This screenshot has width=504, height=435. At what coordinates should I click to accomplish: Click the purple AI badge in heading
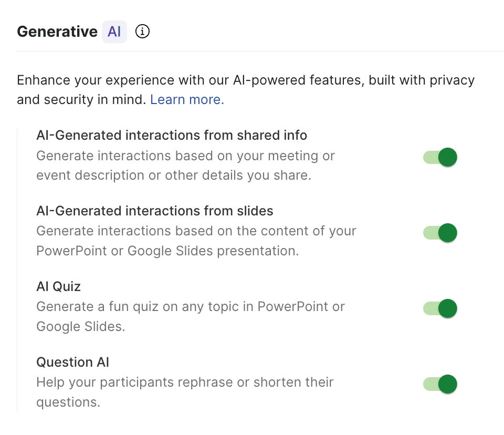(x=114, y=32)
